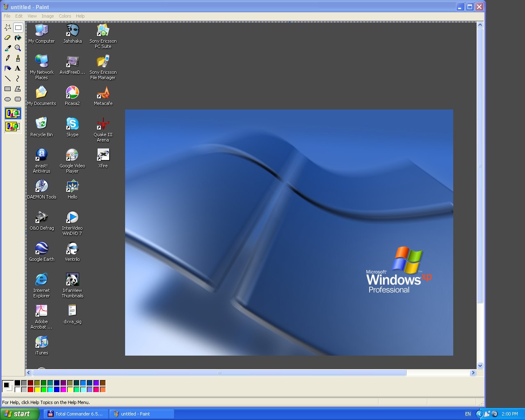Activate the Airbrush spray can tool
The height and width of the screenshot is (420, 525).
[8, 68]
